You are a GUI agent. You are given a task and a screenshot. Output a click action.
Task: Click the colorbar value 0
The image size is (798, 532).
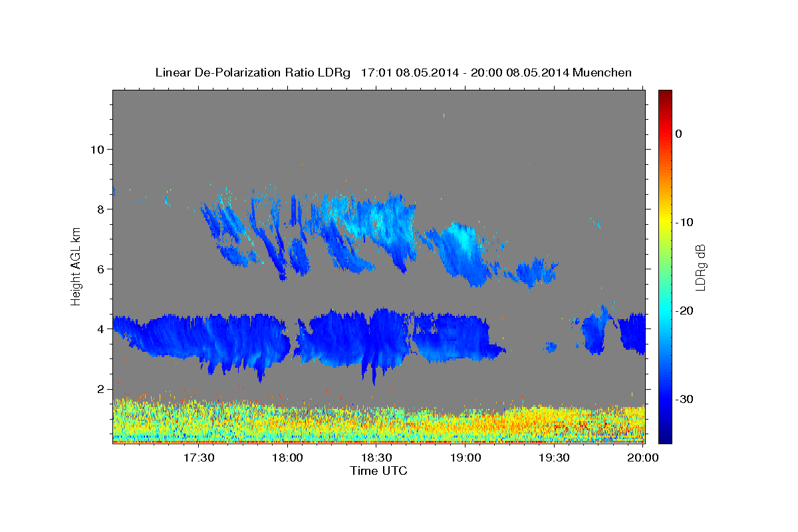679,134
